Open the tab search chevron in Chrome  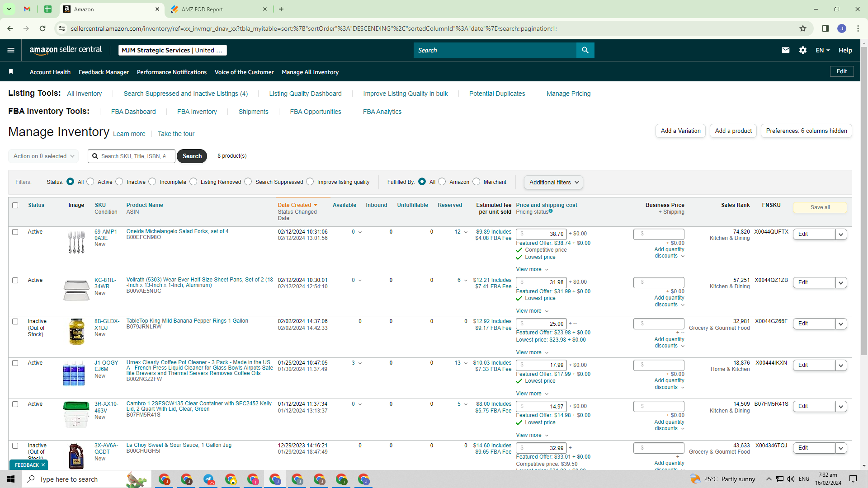pyautogui.click(x=9, y=9)
